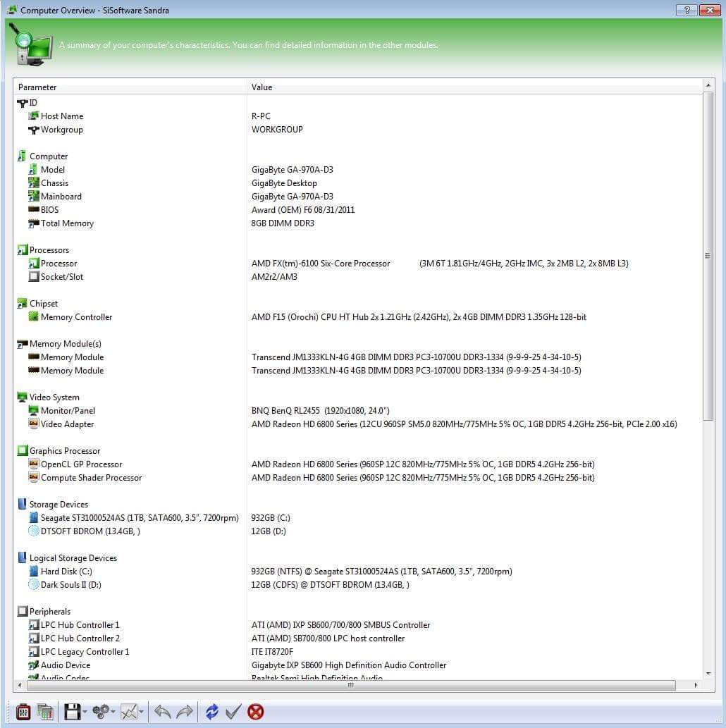
Task: Click the red cancel X icon
Action: [x=256, y=712]
